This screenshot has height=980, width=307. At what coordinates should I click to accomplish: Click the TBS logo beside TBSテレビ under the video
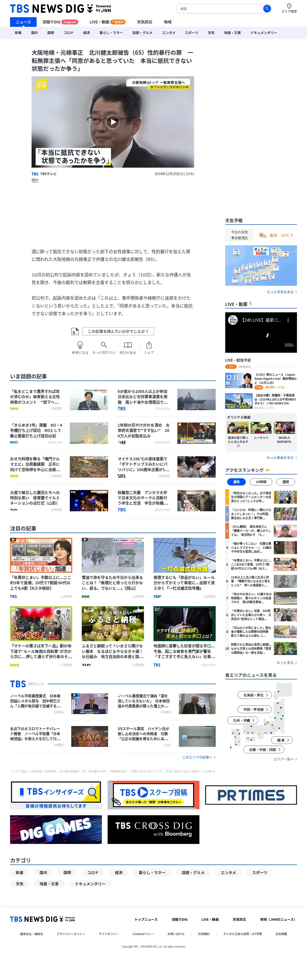pyautogui.click(x=35, y=174)
